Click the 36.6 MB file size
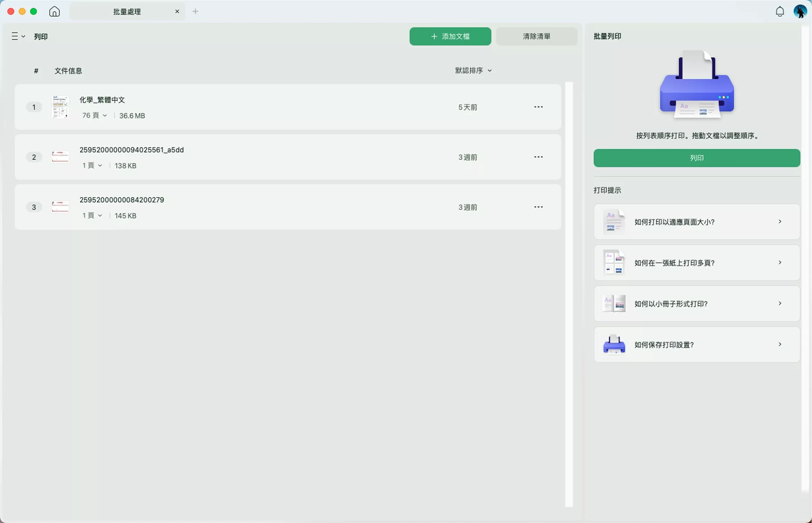 click(x=132, y=116)
